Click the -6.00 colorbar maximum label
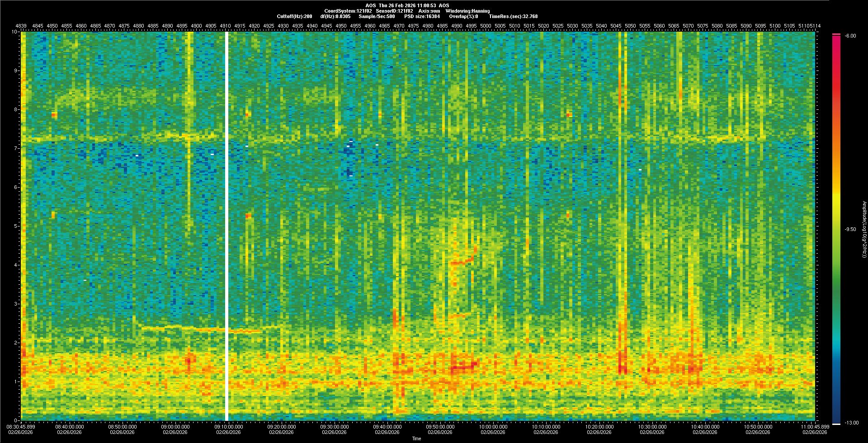This screenshot has height=443, width=868. point(849,36)
